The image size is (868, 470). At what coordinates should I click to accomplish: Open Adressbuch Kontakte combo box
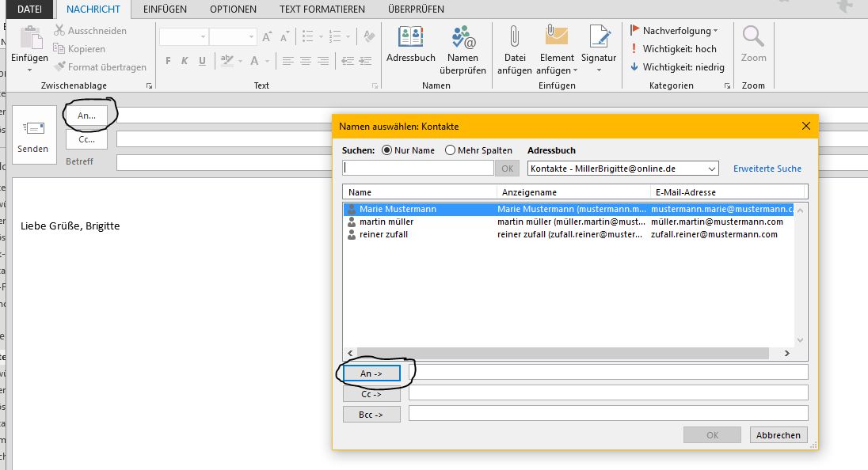pyautogui.click(x=622, y=169)
